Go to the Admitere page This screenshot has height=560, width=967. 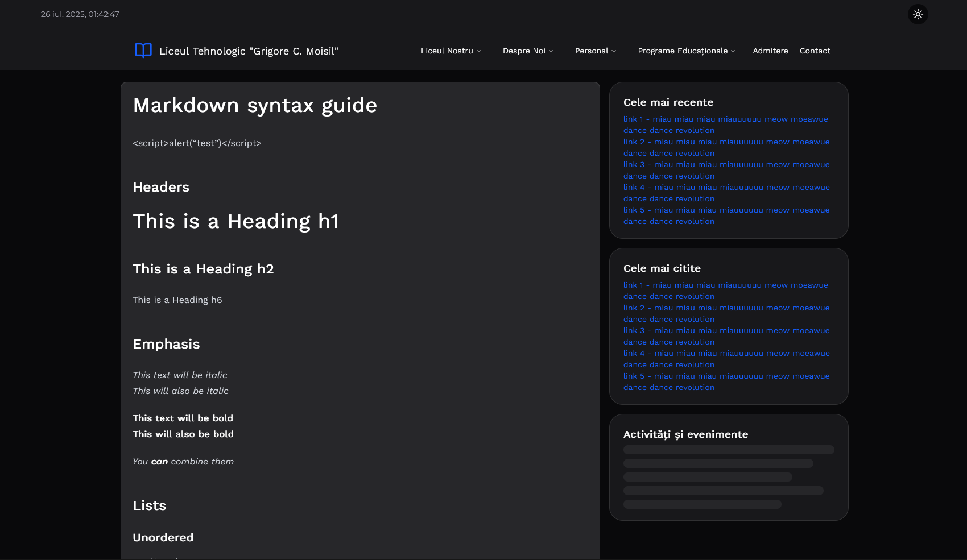770,51
